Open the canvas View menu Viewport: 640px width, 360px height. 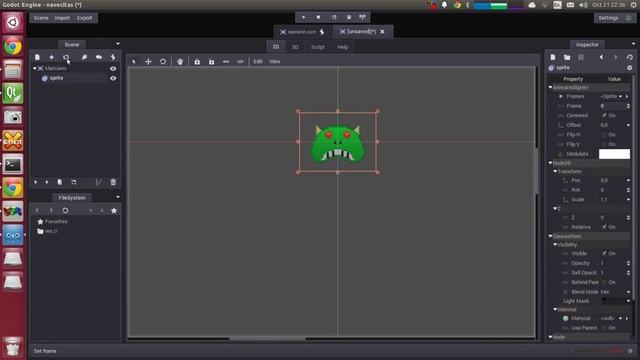[x=275, y=62]
